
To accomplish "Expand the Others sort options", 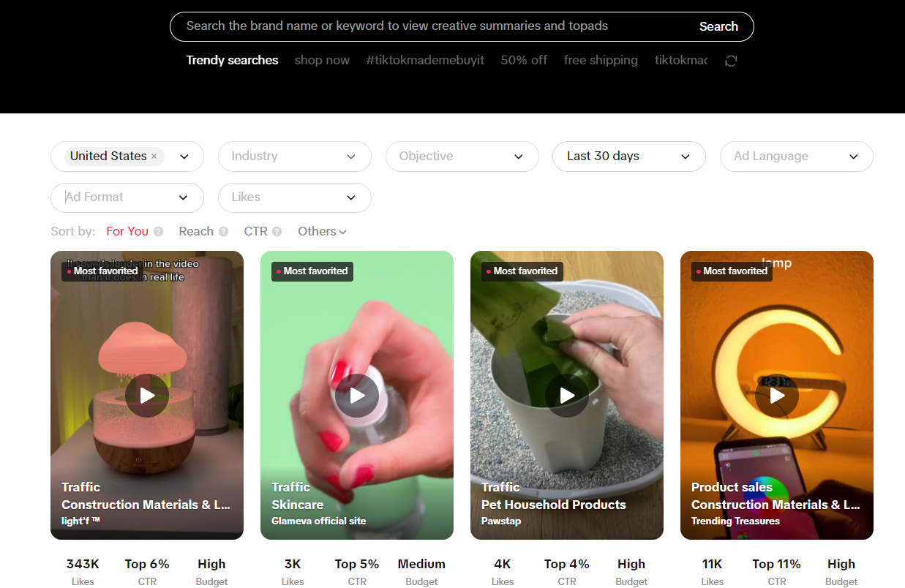I will tap(322, 232).
